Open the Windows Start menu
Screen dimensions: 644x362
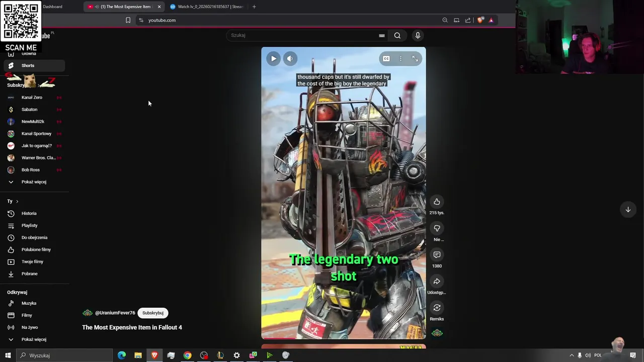[x=8, y=355]
